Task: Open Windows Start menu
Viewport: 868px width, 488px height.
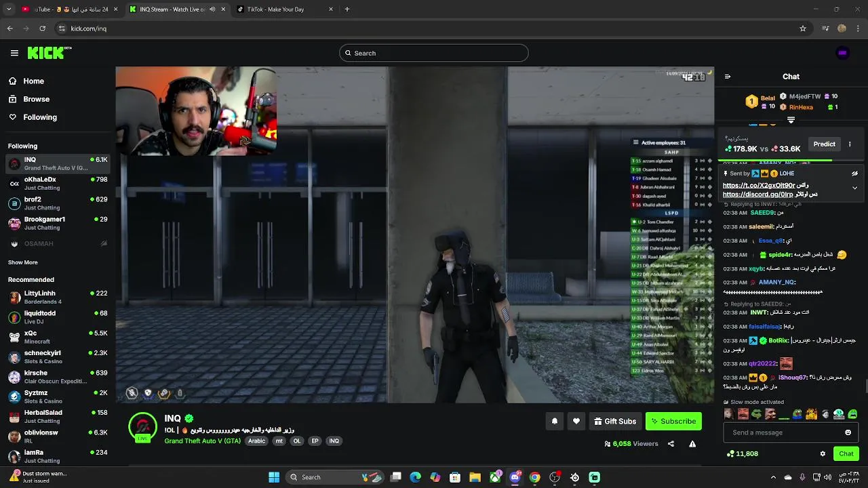Action: [274, 477]
